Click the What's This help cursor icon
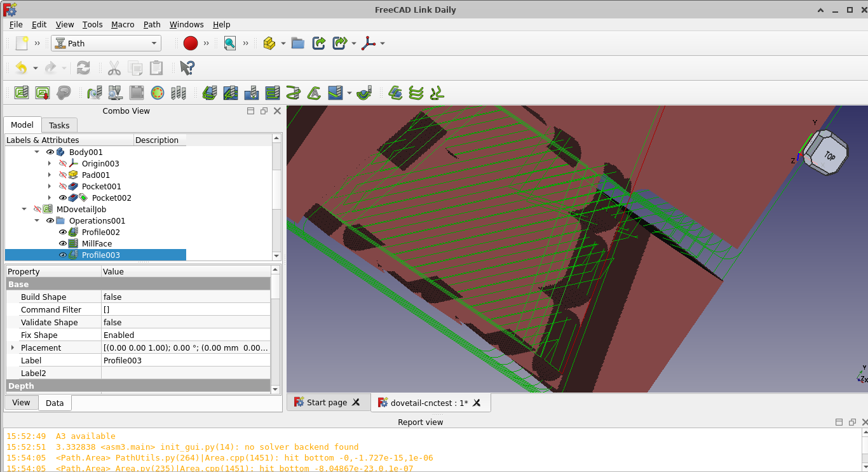868x472 pixels. [187, 68]
